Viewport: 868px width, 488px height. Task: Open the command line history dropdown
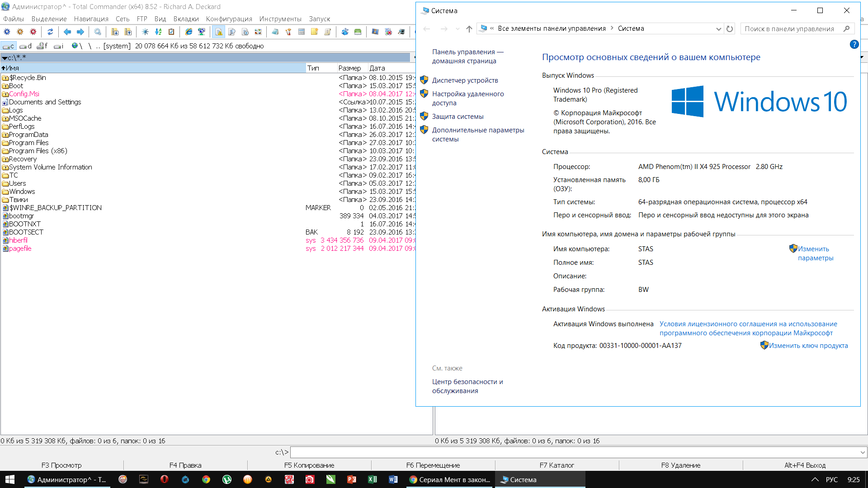tap(863, 452)
